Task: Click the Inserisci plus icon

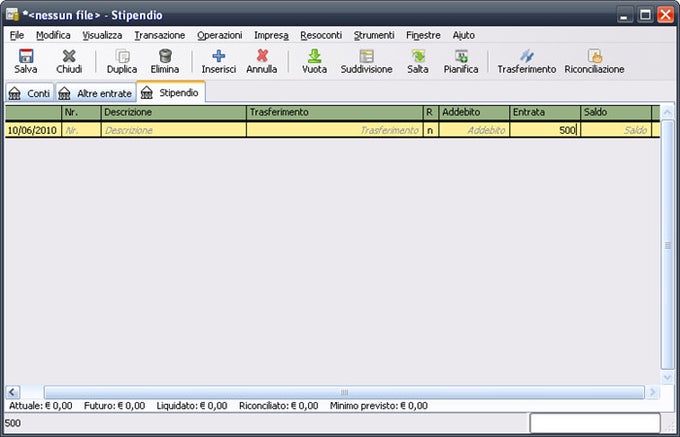Action: [219, 56]
